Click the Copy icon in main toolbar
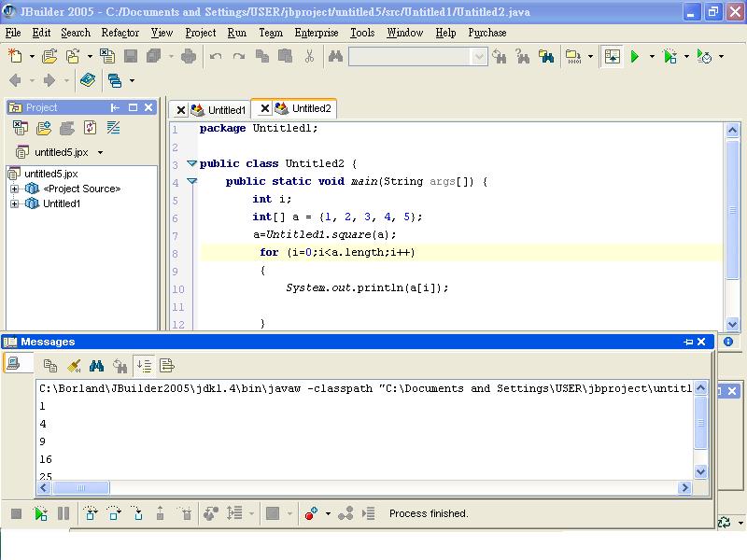This screenshot has height=560, width=747. pyautogui.click(x=262, y=56)
